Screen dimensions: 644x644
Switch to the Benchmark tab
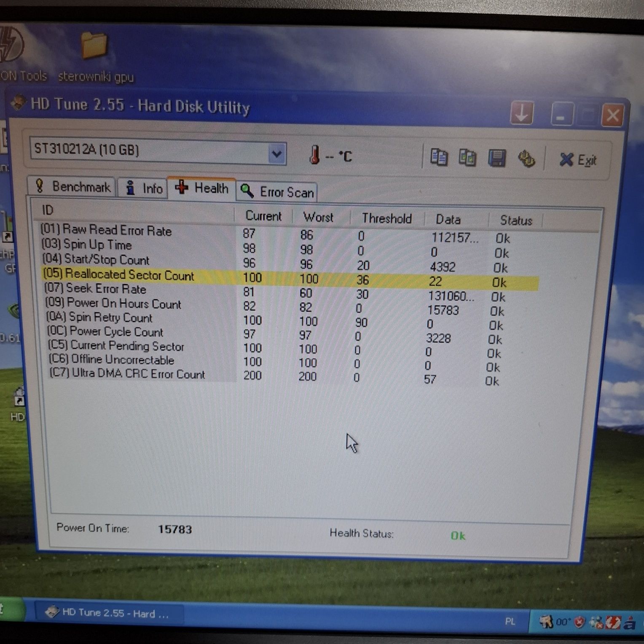[72, 186]
